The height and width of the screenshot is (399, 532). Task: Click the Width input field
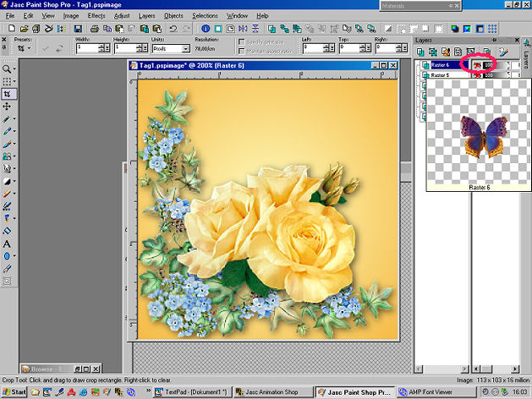87,48
